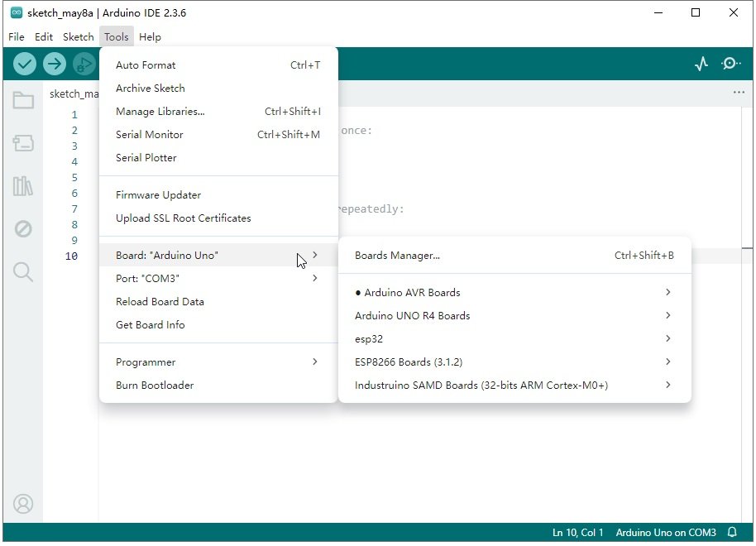Start debugging with the debug icon

pyautogui.click(x=85, y=64)
